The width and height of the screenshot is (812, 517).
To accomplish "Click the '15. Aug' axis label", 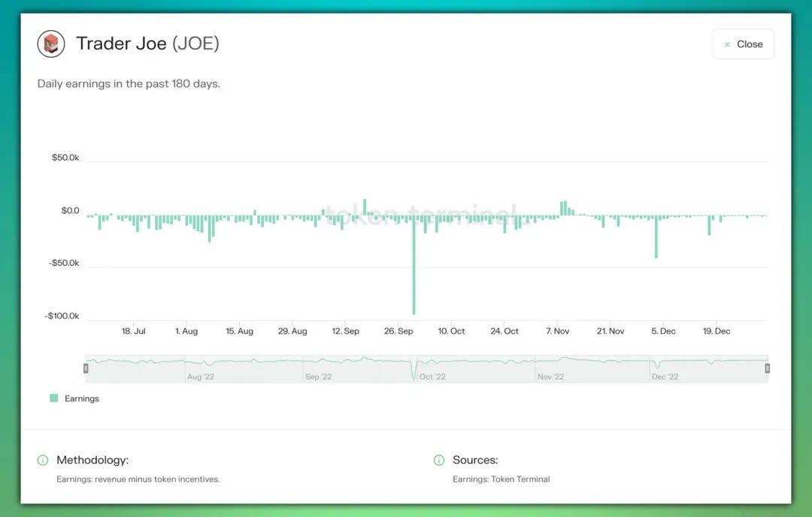I will (x=239, y=331).
